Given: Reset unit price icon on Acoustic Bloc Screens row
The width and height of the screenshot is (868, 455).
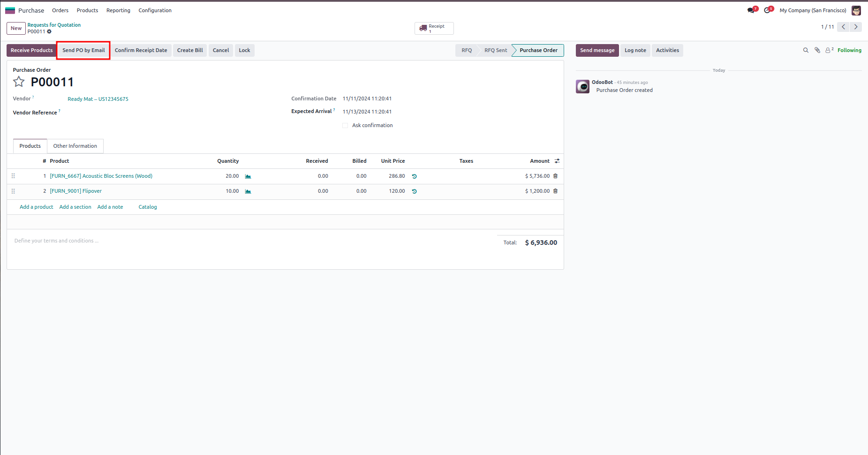Looking at the screenshot, I should pos(415,176).
